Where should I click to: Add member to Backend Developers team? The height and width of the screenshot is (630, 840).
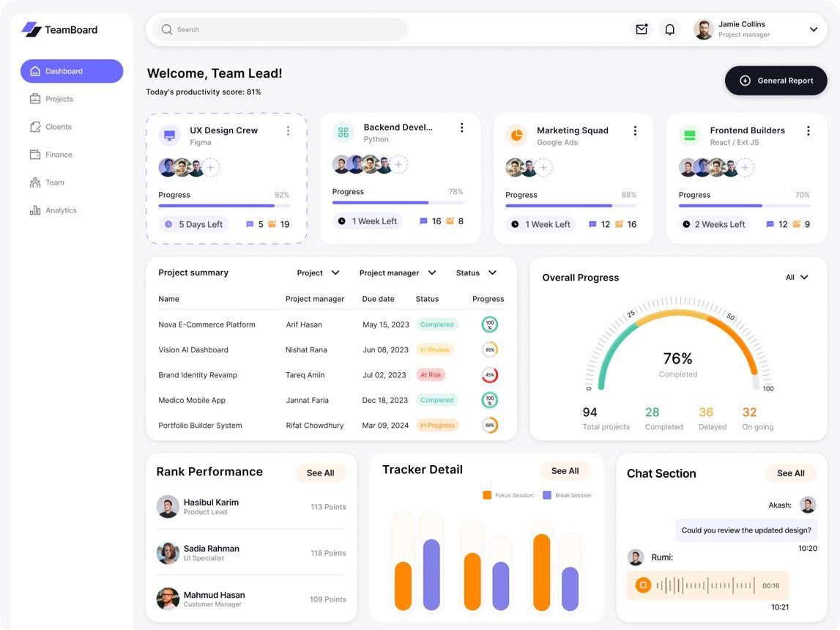coord(398,165)
